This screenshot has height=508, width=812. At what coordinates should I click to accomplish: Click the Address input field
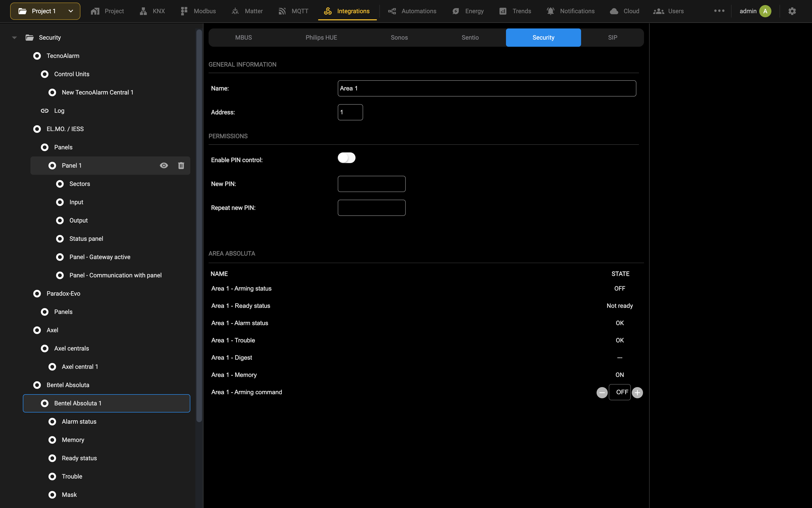coord(350,112)
